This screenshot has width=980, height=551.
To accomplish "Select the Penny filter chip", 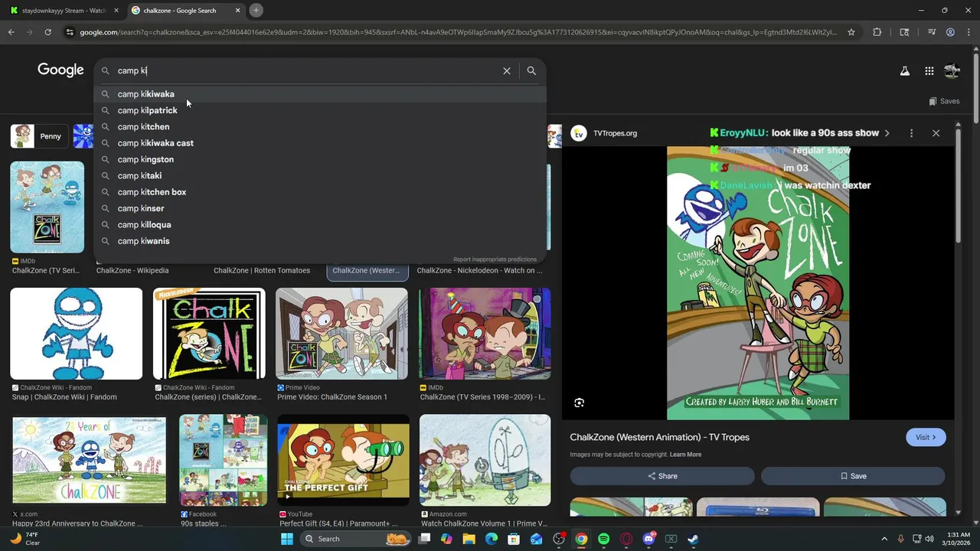I will (x=40, y=136).
